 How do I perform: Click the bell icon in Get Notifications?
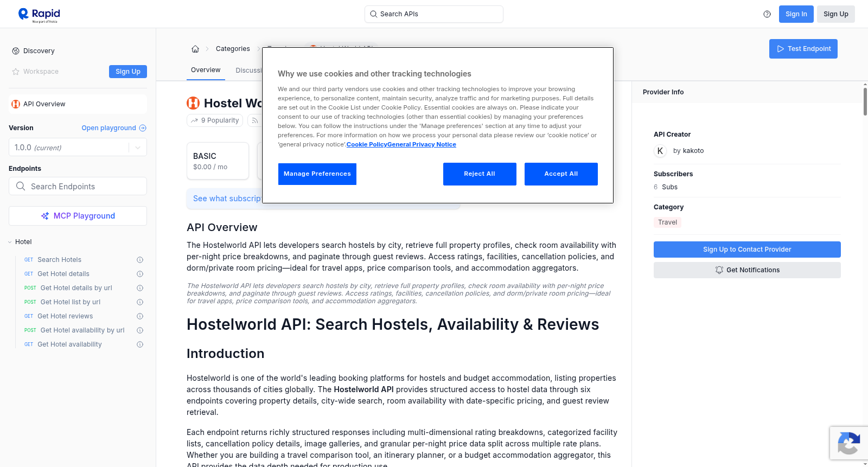719,270
